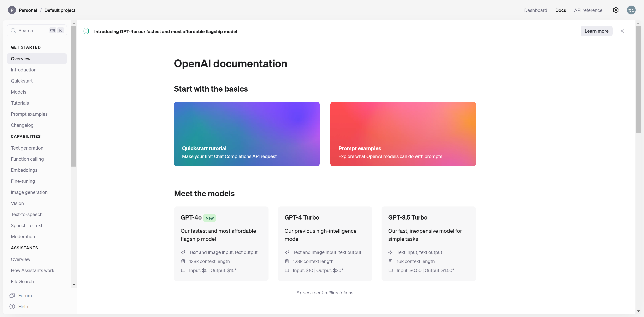
Task: Click the GPT-4o announcement banner icon
Action: tap(86, 31)
